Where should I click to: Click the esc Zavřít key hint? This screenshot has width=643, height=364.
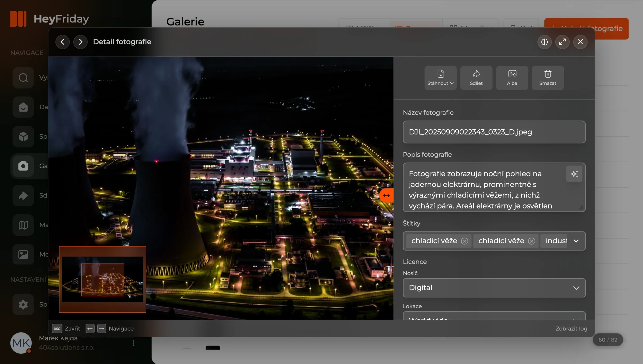coord(66,328)
